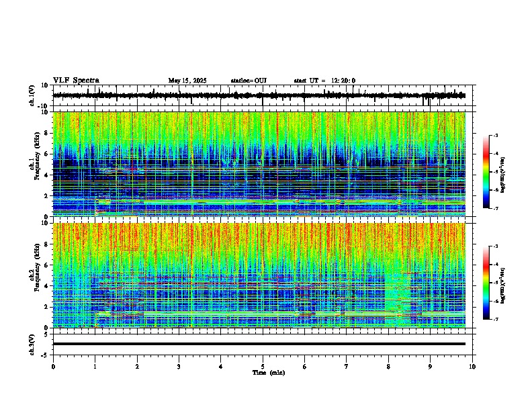Screen dimensions: 532x411
Task: Click the "start UT = 12:20:0" text
Action: [324, 81]
